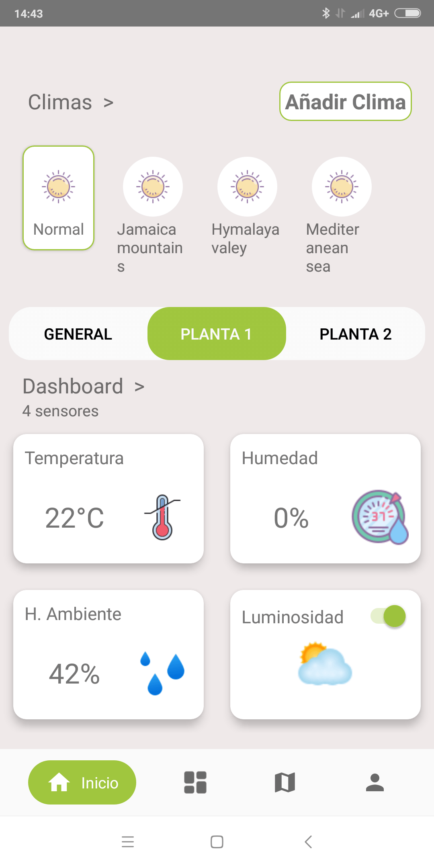The height and width of the screenshot is (868, 434).
Task: Switch to the PLANTA 2 tab
Action: tap(355, 334)
